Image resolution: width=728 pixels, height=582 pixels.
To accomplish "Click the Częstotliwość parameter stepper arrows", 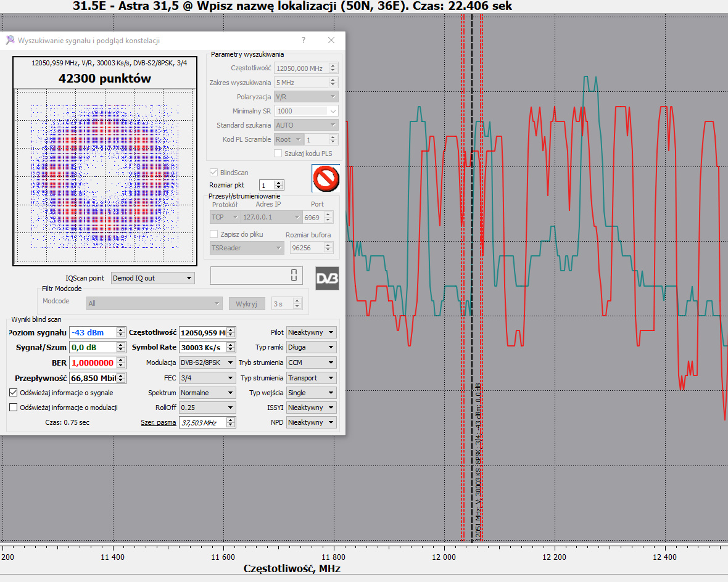I will click(x=333, y=68).
